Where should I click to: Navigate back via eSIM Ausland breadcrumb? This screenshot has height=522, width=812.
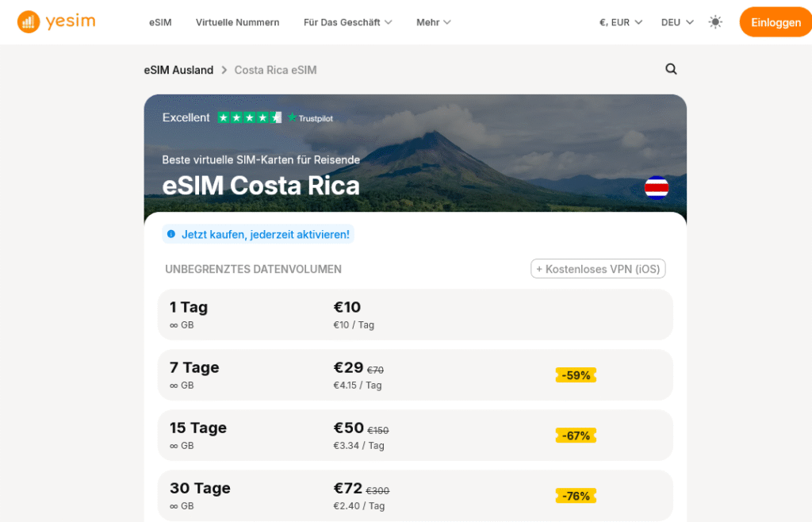click(x=178, y=70)
